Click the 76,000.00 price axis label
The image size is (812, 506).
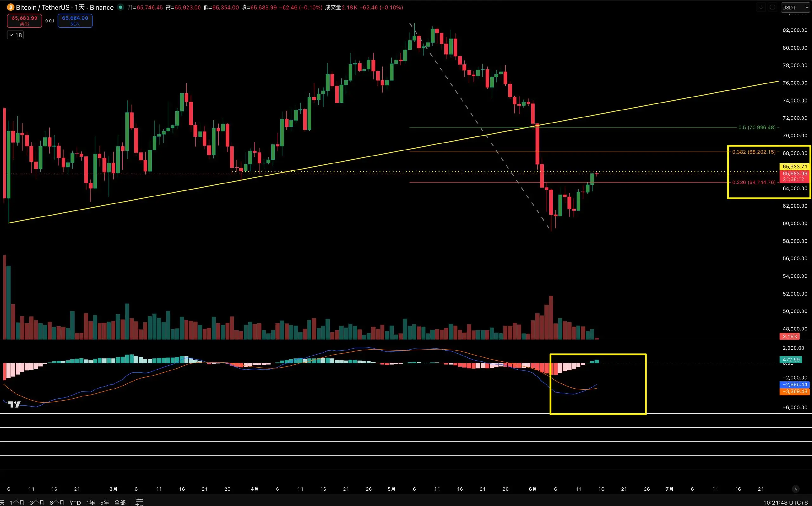(x=795, y=83)
